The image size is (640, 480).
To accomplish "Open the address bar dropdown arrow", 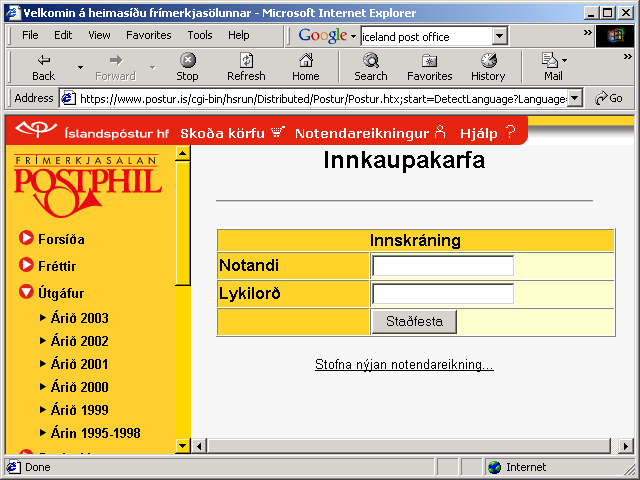I will [x=575, y=98].
